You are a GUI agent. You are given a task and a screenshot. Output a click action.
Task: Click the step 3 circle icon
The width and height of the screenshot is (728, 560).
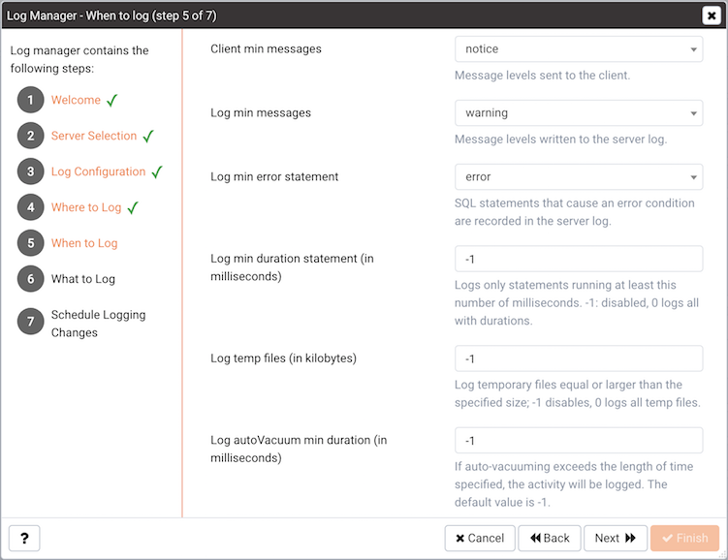pyautogui.click(x=31, y=171)
